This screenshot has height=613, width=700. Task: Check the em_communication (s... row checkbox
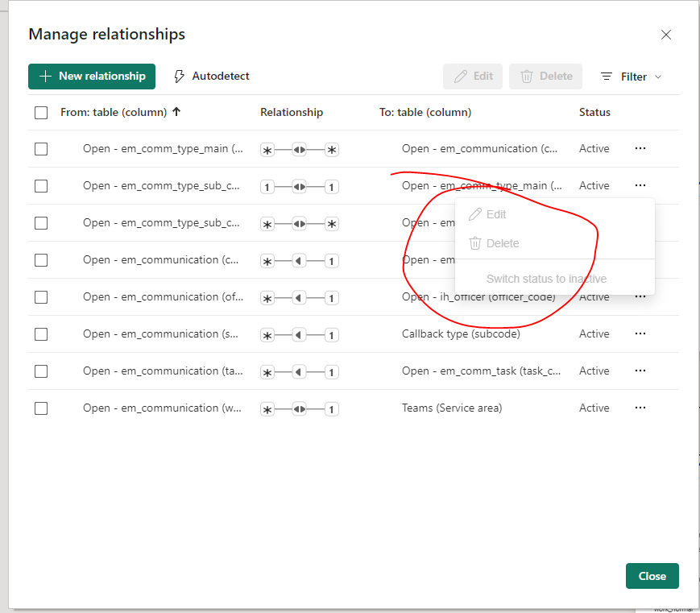click(x=41, y=334)
